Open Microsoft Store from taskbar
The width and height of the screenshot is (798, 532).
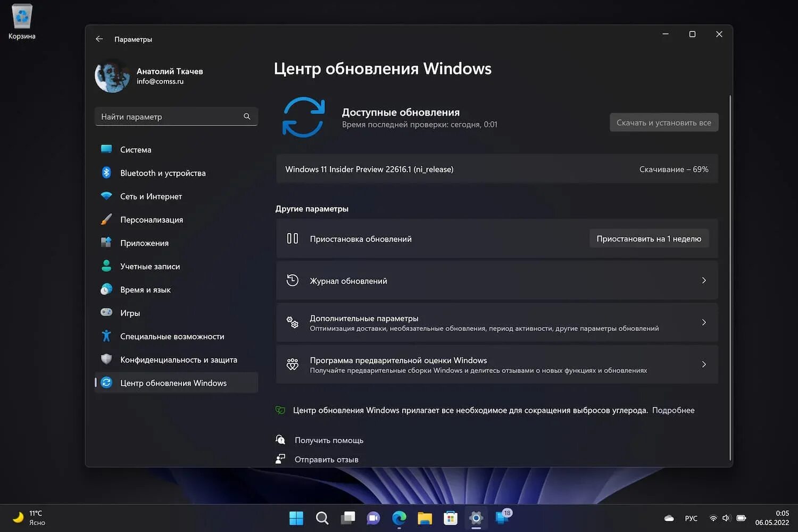point(451,518)
